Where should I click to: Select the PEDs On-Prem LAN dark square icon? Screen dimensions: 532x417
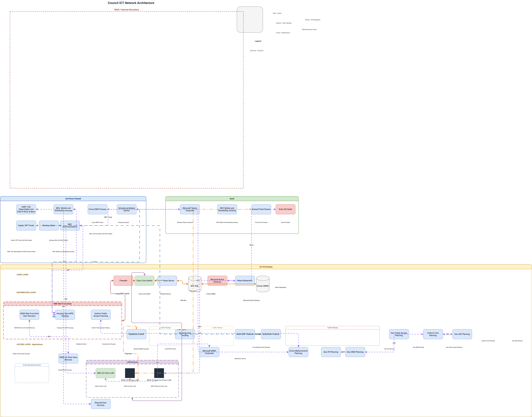click(130, 373)
